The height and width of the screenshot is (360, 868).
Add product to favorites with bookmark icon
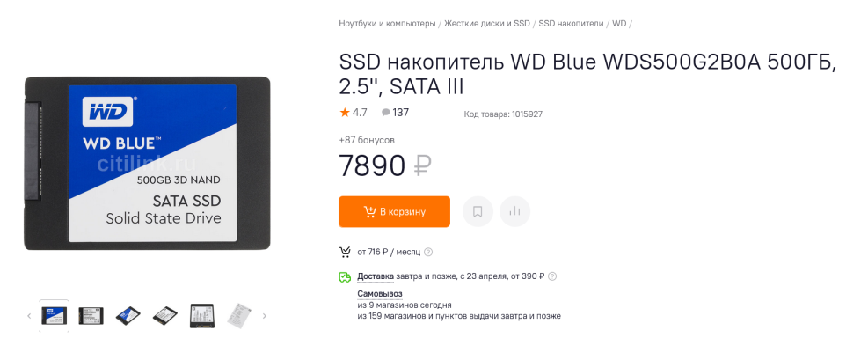click(478, 211)
